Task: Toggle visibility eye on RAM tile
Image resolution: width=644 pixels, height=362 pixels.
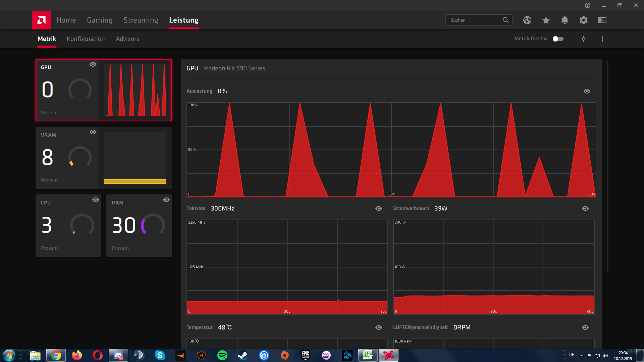Action: click(166, 200)
